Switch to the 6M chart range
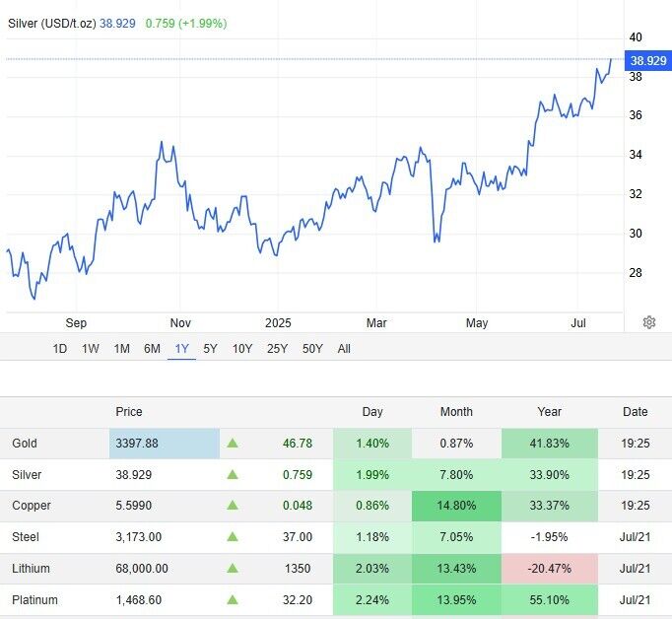The width and height of the screenshot is (672, 619). point(152,349)
